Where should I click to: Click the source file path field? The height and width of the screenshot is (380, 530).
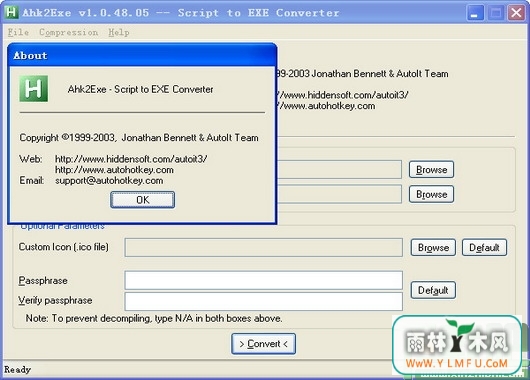(339, 169)
